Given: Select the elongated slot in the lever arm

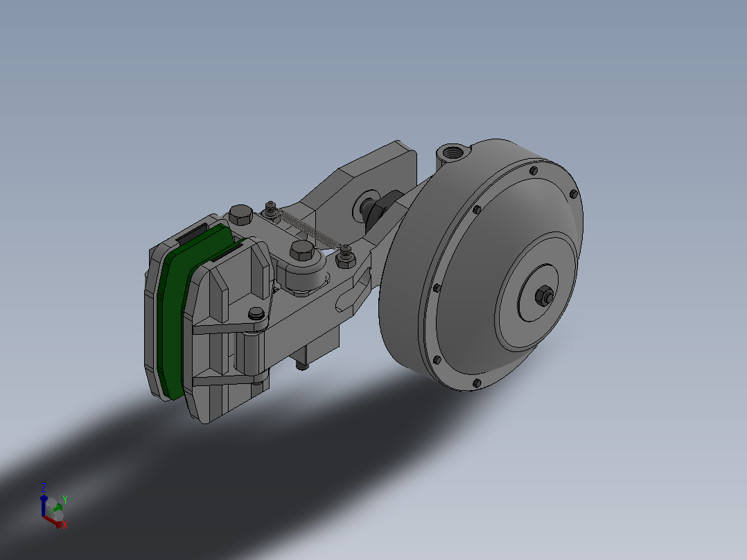Looking at the screenshot, I should click(x=353, y=291).
